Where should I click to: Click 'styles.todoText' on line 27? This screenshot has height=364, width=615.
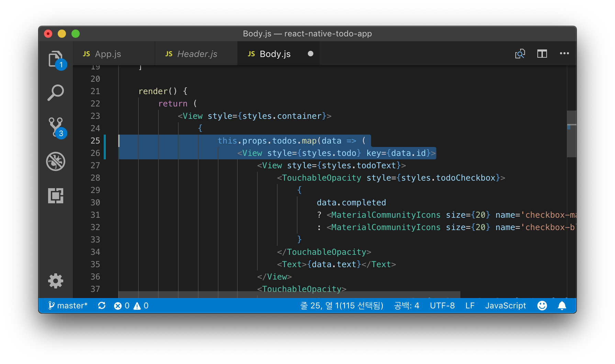pyautogui.click(x=359, y=166)
